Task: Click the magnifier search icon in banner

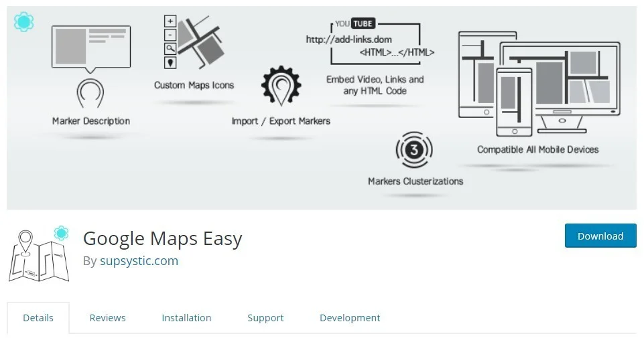Action: tap(170, 49)
